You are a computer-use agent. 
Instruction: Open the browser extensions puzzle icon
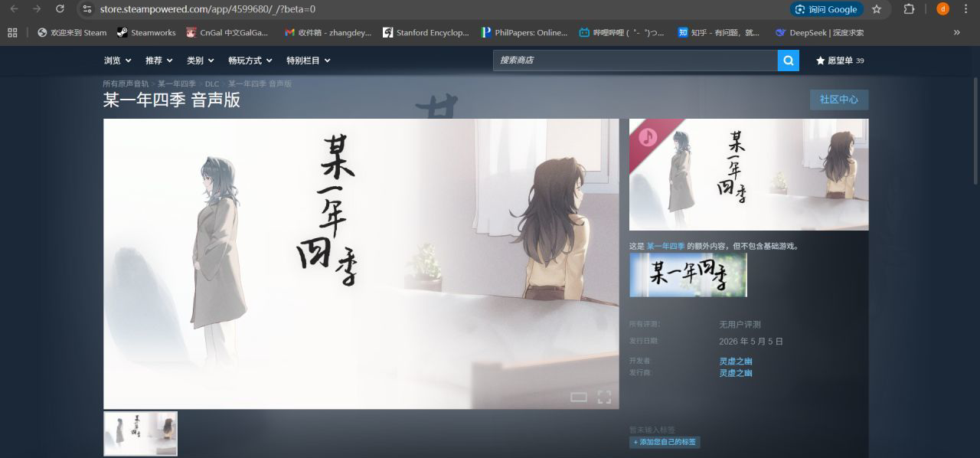pos(909,9)
